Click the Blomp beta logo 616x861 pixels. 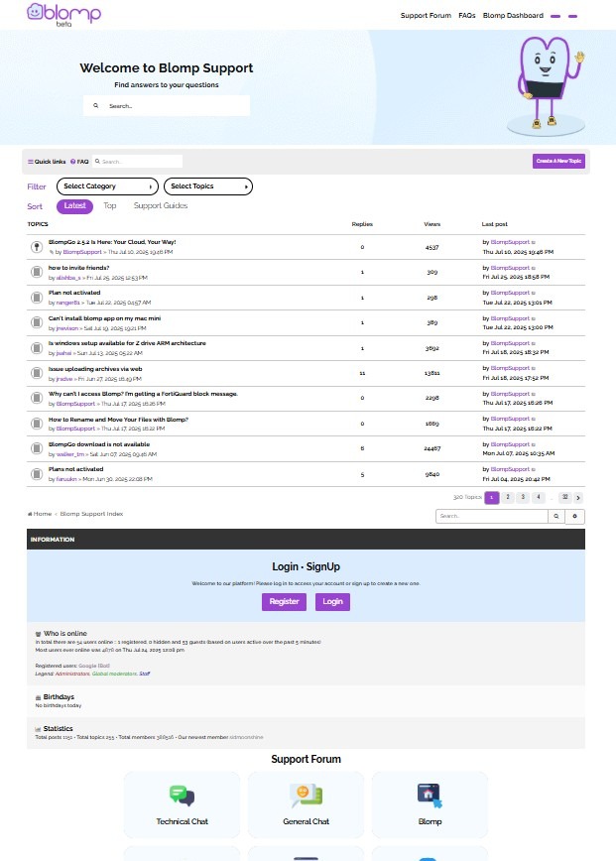(x=63, y=14)
